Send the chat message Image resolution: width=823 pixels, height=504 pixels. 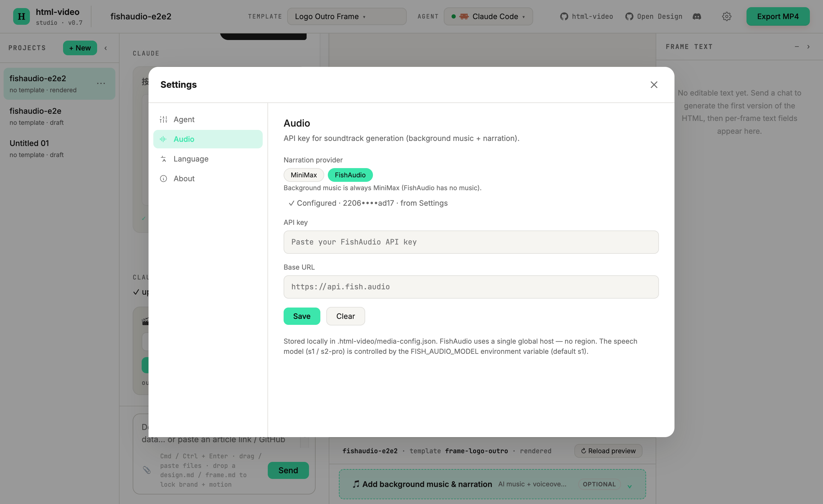tap(288, 470)
